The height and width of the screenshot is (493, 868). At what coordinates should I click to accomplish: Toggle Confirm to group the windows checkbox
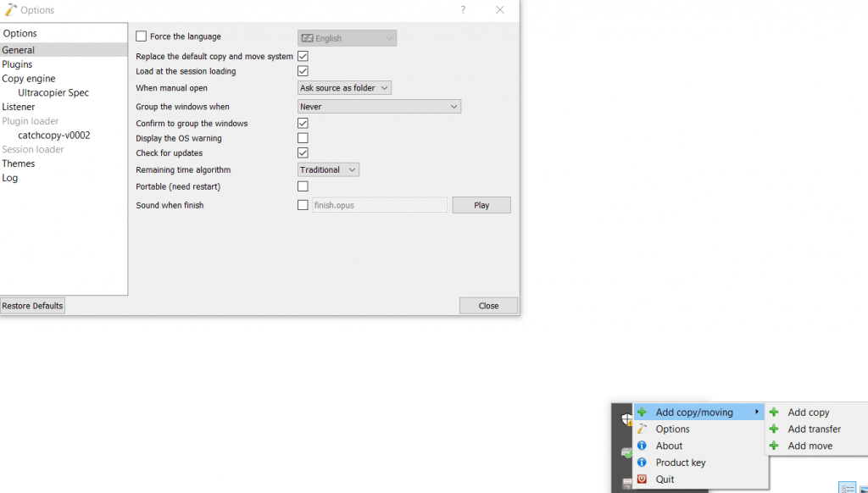click(303, 123)
